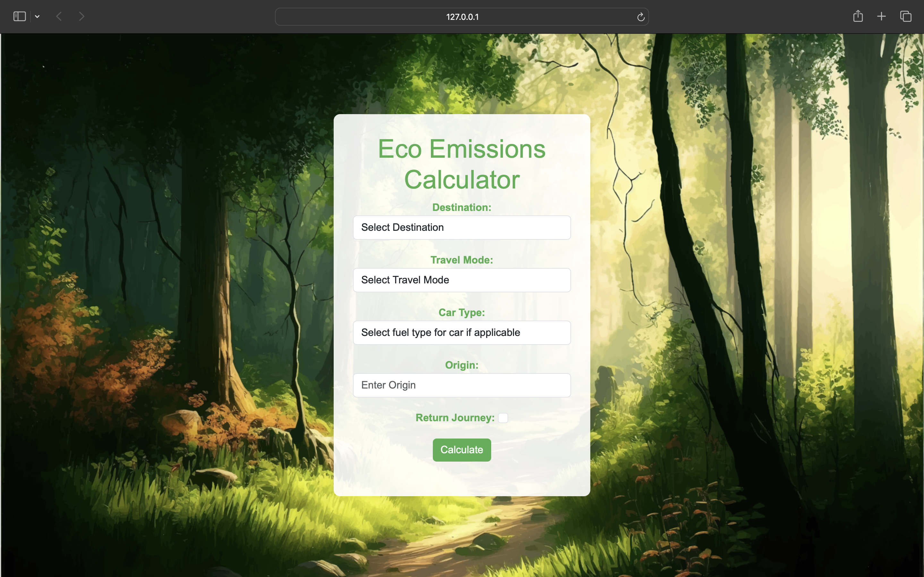Click the browser chevron expand icon
The width and height of the screenshot is (924, 577).
(x=37, y=16)
